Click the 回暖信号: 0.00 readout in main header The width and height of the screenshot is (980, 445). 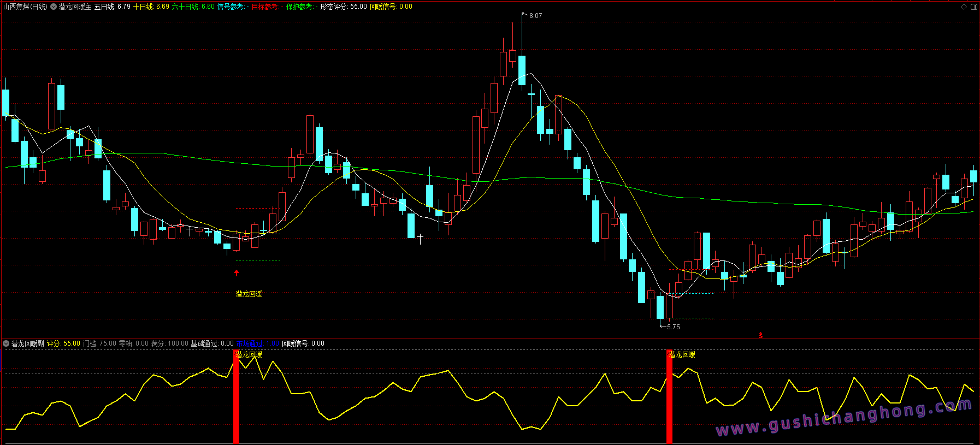coord(391,7)
